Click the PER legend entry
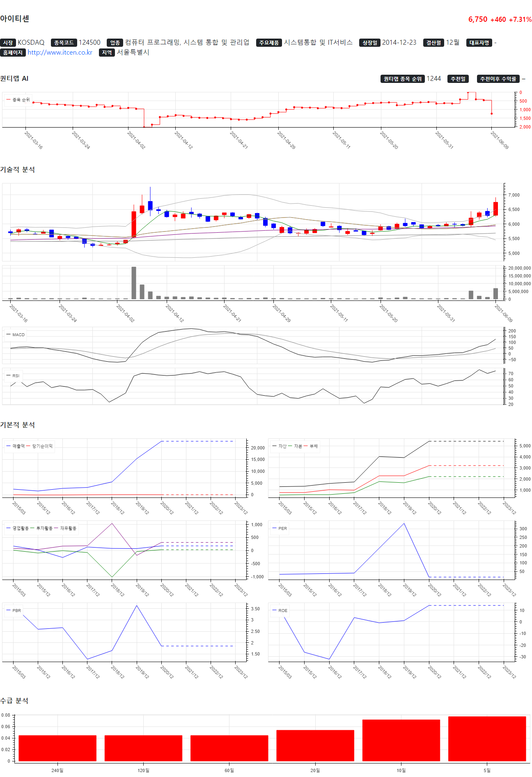Screen dimensions: 532x777 click(280, 528)
